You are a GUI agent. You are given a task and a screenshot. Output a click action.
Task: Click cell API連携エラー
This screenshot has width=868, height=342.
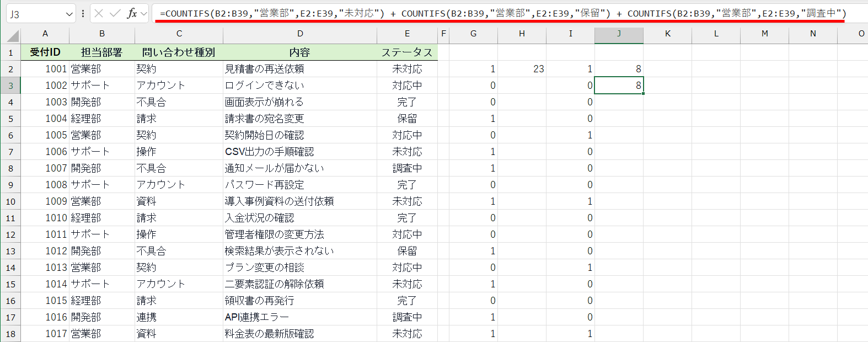click(x=300, y=317)
